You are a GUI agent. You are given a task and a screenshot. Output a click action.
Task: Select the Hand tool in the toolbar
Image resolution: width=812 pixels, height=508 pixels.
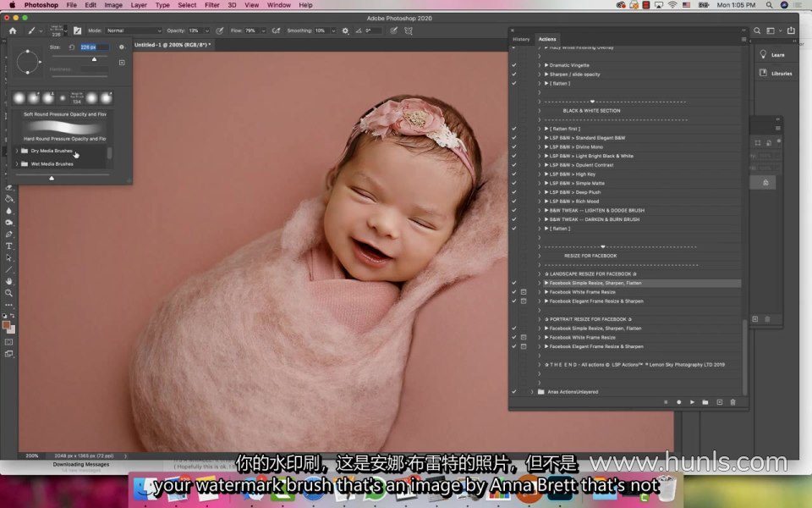(x=9, y=281)
